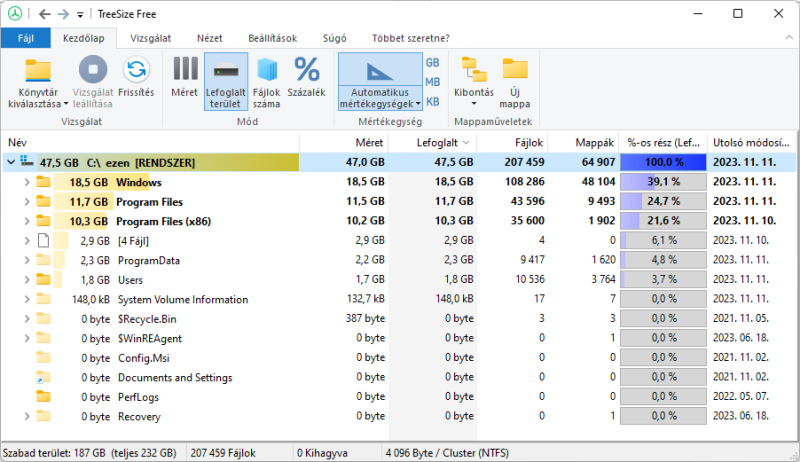
Task: Expand the ProgramData folder
Action: pyautogui.click(x=27, y=260)
